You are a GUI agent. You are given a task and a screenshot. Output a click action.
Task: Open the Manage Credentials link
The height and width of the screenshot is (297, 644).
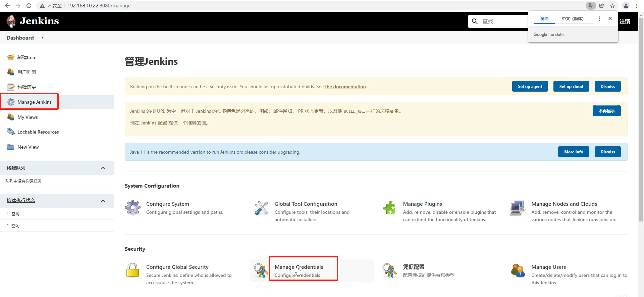point(299,267)
